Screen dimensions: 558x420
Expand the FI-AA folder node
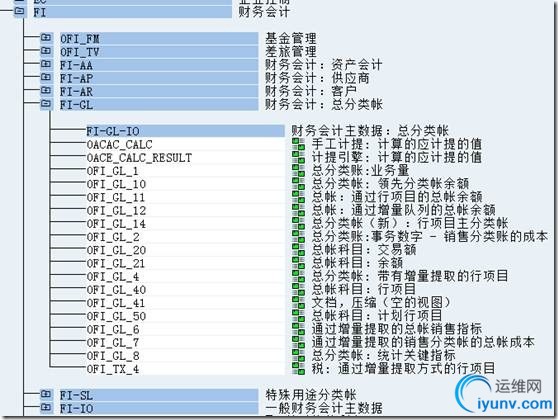pos(46,64)
